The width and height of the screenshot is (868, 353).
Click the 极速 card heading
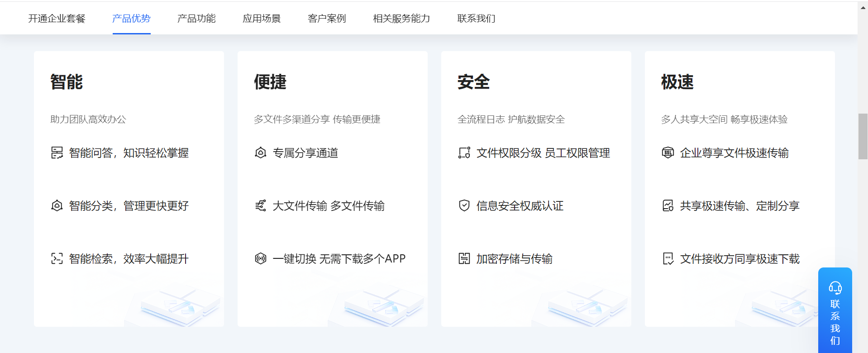(677, 82)
